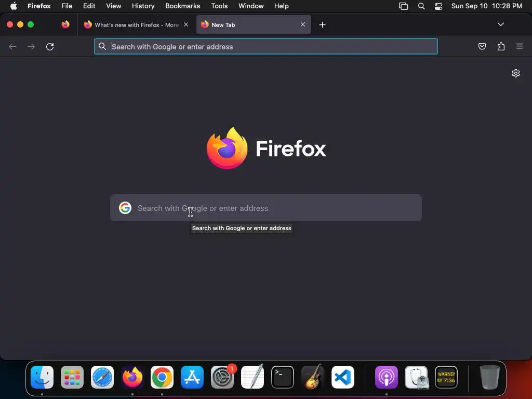Click the Stage Manager menu bar icon
The height and width of the screenshot is (399, 532).
click(403, 6)
